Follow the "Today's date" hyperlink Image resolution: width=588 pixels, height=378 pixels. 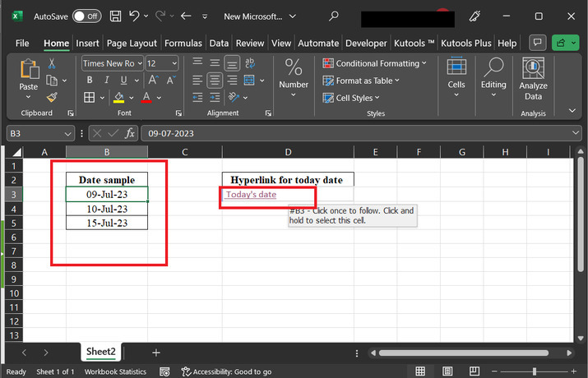coord(251,195)
